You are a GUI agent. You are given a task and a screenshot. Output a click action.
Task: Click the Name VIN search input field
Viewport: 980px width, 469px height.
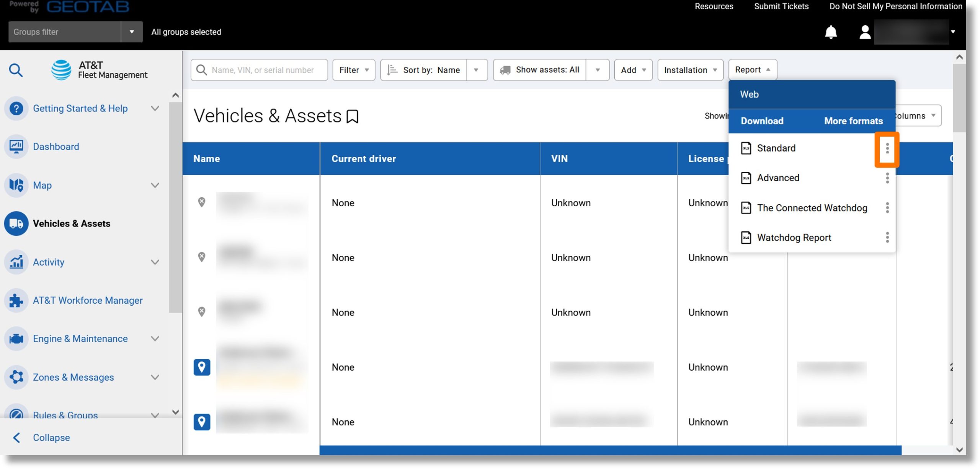pos(259,69)
